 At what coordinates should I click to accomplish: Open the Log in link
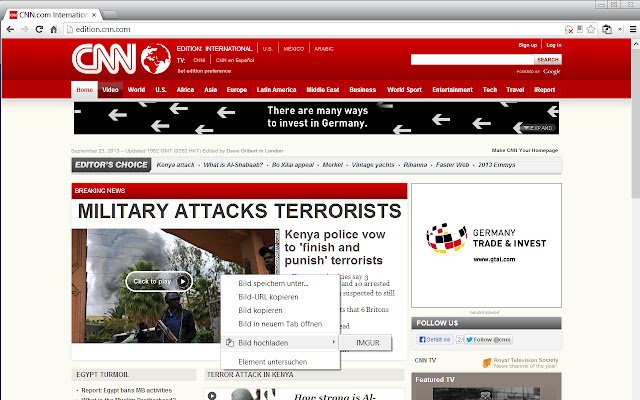point(554,45)
